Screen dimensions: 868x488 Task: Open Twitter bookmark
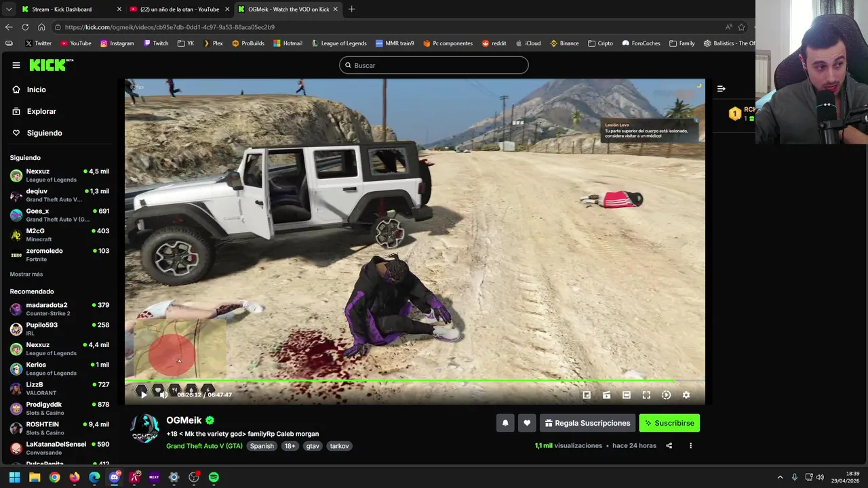(38, 43)
